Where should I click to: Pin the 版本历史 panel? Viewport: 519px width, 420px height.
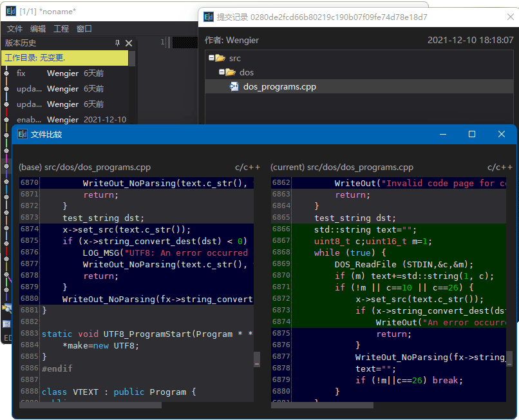coord(117,43)
